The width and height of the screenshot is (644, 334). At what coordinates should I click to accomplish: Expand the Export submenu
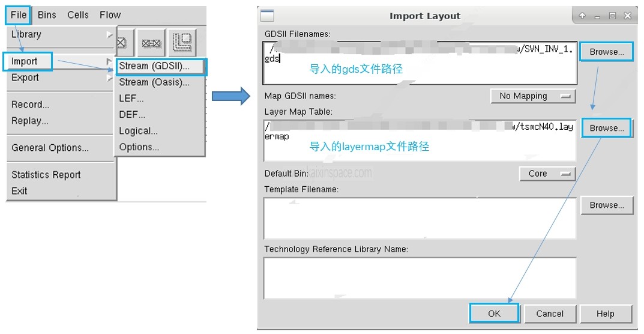pos(60,78)
